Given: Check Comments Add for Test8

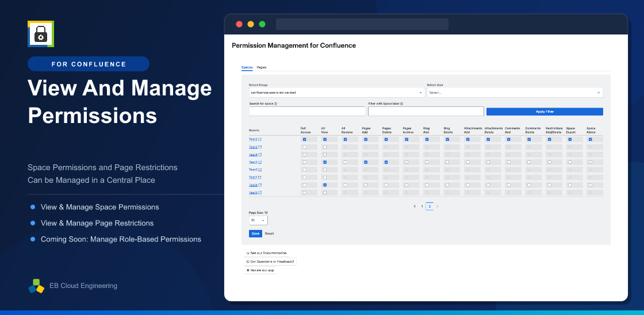Looking at the screenshot, I should click(508, 185).
